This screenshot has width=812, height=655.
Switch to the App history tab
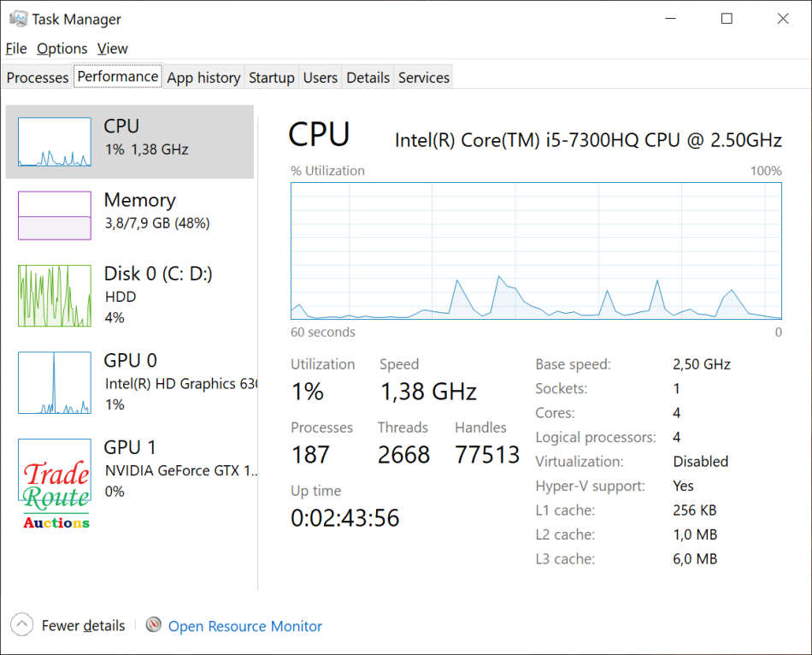tap(203, 78)
